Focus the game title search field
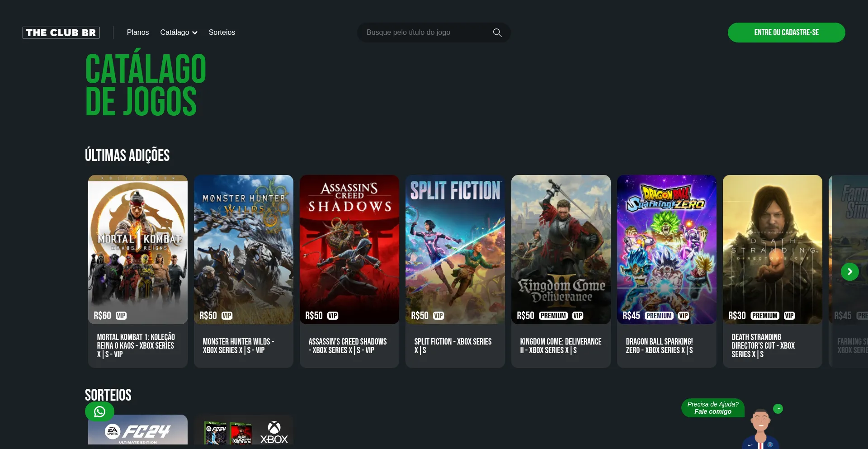Viewport: 868px width, 449px height. [x=425, y=33]
